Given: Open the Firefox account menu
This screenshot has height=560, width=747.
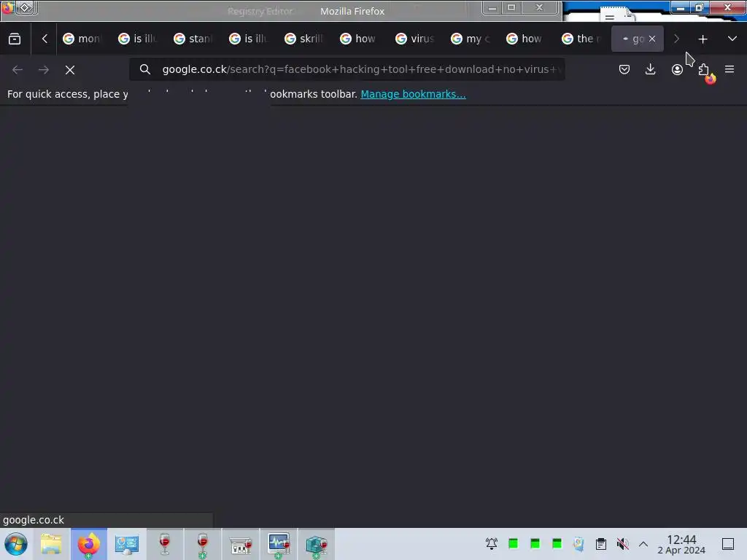Looking at the screenshot, I should point(677,69).
